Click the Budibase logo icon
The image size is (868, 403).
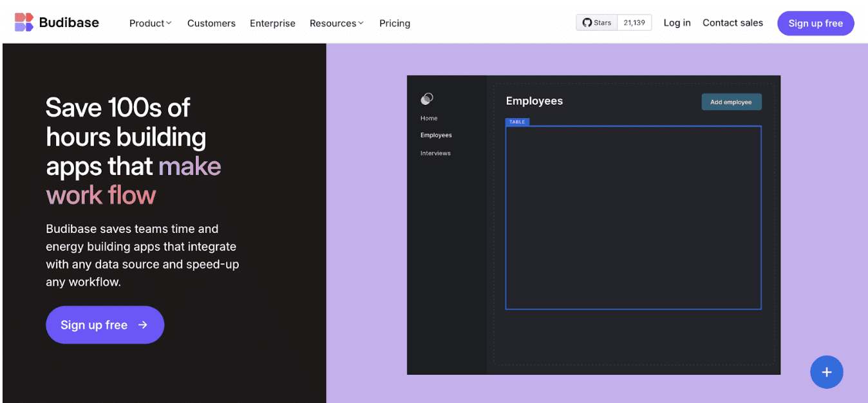[24, 23]
